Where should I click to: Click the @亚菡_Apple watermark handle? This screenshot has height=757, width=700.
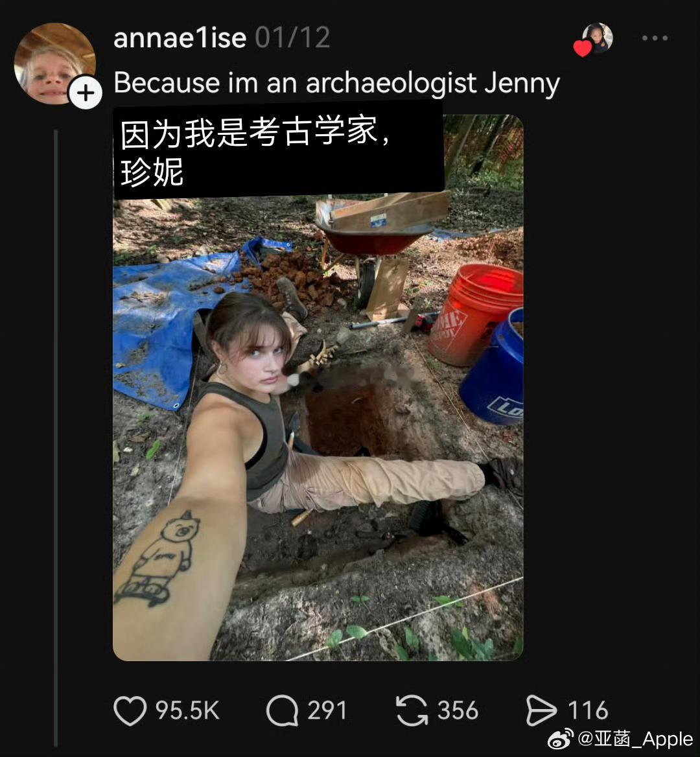635,739
